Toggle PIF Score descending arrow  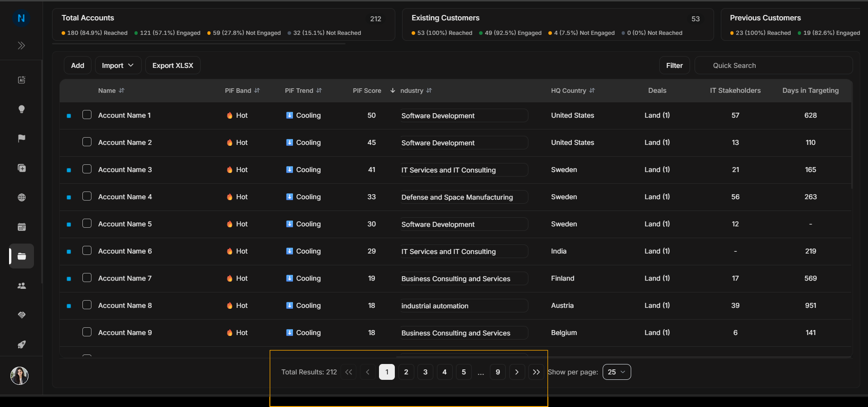[x=393, y=91]
